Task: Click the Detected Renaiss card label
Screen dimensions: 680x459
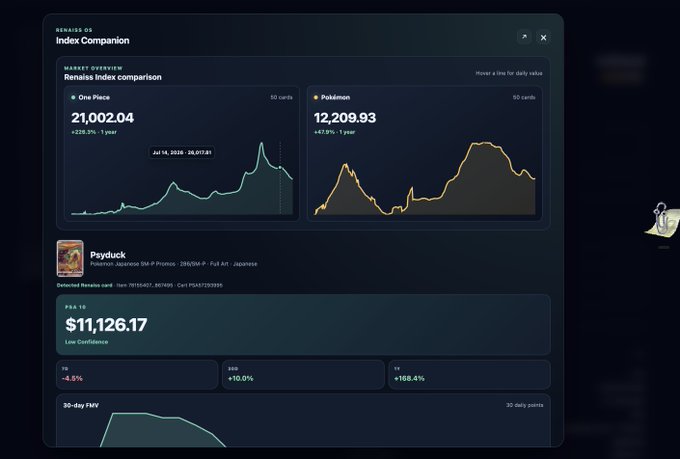Action: tap(85, 285)
